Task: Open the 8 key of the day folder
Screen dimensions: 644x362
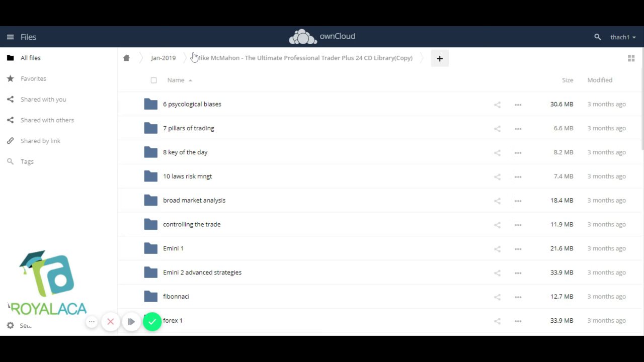Action: coord(185,152)
